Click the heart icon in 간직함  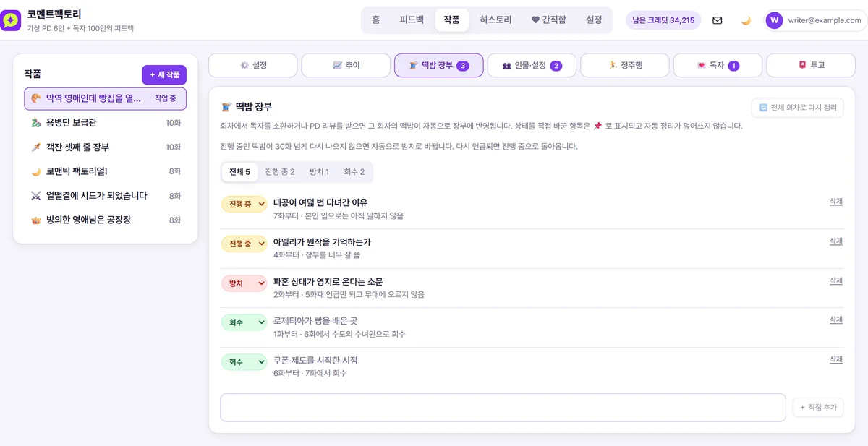[x=535, y=20]
